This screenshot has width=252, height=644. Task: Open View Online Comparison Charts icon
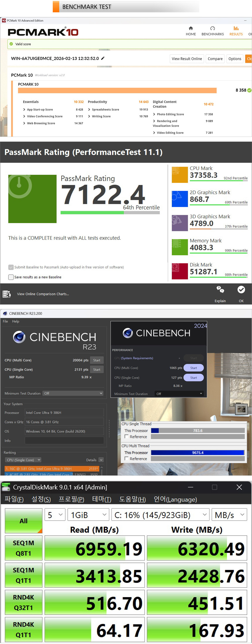coord(6,294)
